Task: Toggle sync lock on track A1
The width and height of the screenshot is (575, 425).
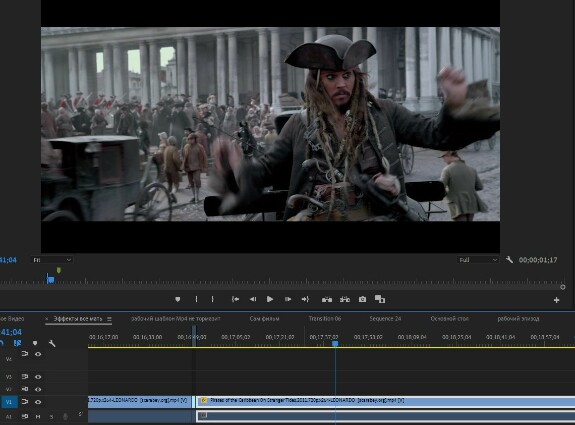Action: tap(25, 416)
